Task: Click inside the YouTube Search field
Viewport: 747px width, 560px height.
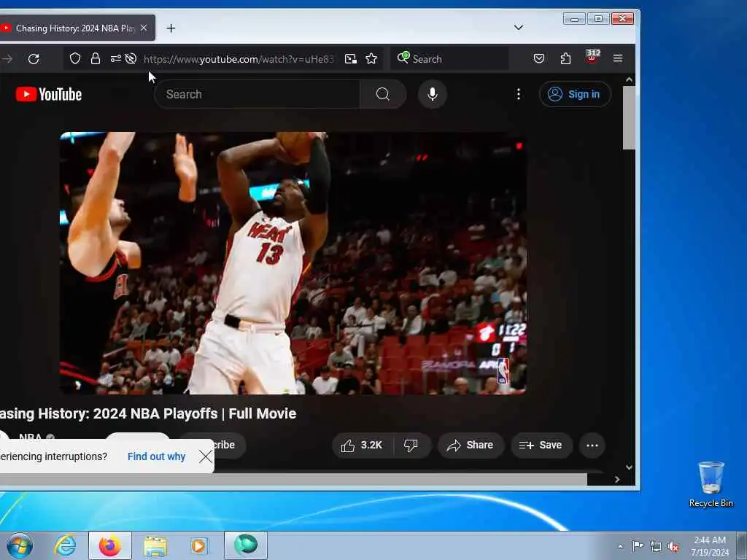Action: tap(258, 94)
